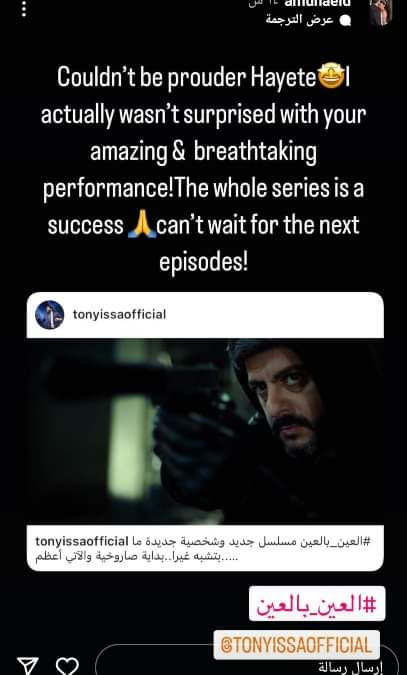This screenshot has height=675, width=407.
Task: Open the story author's username at top
Action: pos(312,3)
